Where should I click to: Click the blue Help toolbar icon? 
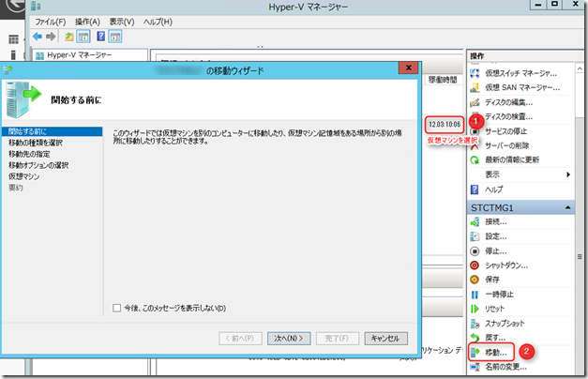pyautogui.click(x=101, y=36)
